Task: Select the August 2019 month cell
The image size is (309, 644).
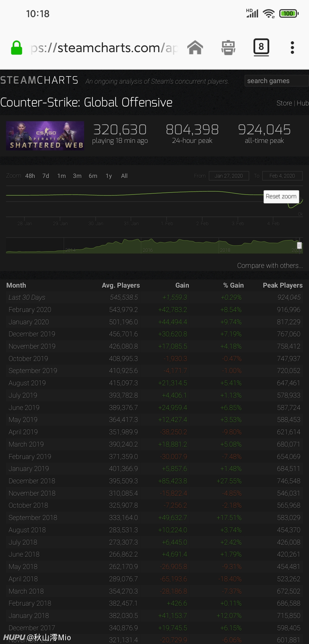Action: click(x=27, y=383)
